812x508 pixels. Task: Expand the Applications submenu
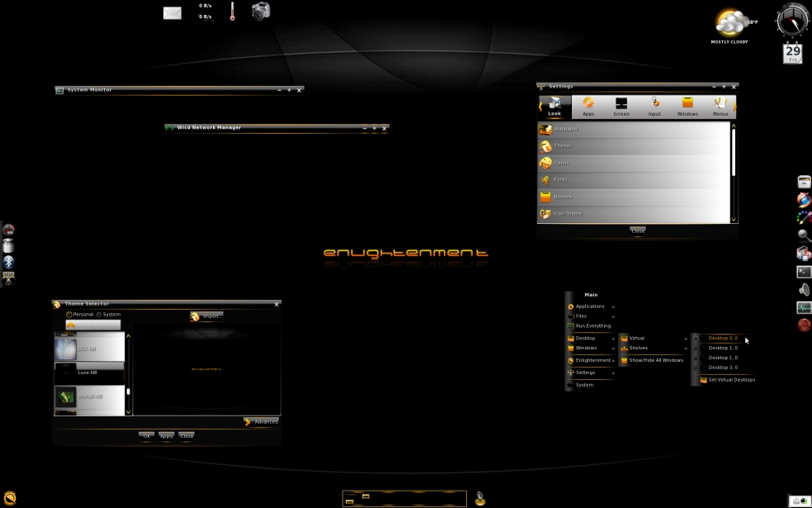point(592,306)
